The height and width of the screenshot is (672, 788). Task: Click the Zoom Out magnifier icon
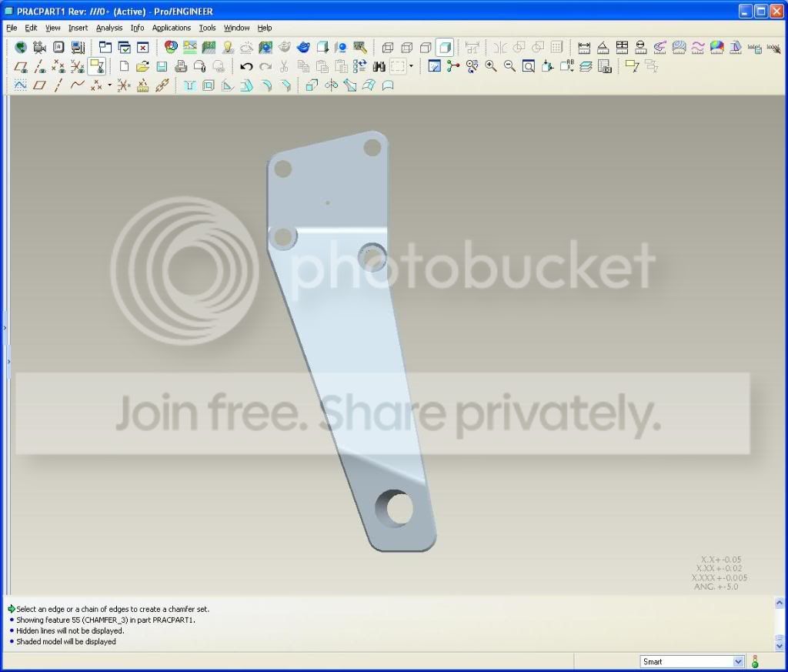click(x=509, y=66)
